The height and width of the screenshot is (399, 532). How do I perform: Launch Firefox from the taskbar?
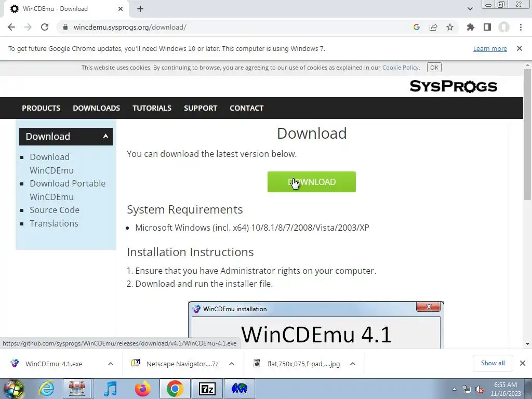point(142,389)
